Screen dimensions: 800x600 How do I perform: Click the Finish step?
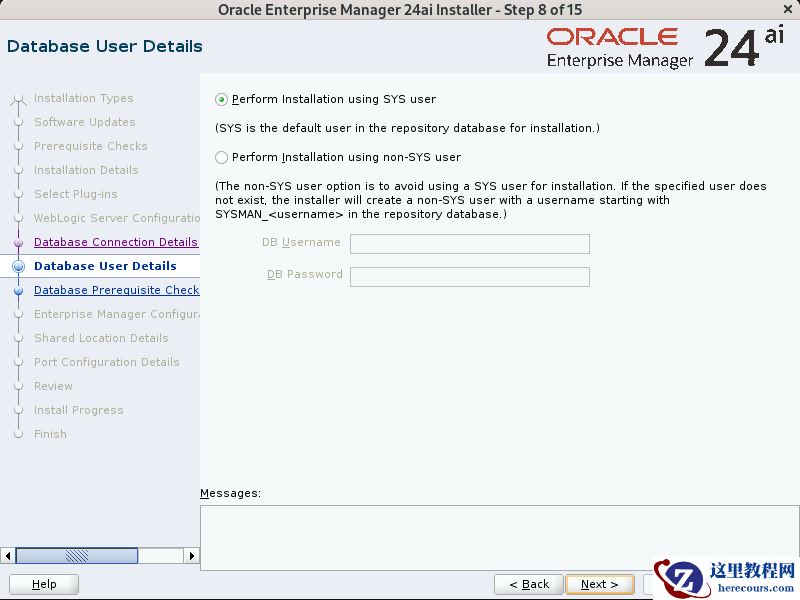pos(50,434)
